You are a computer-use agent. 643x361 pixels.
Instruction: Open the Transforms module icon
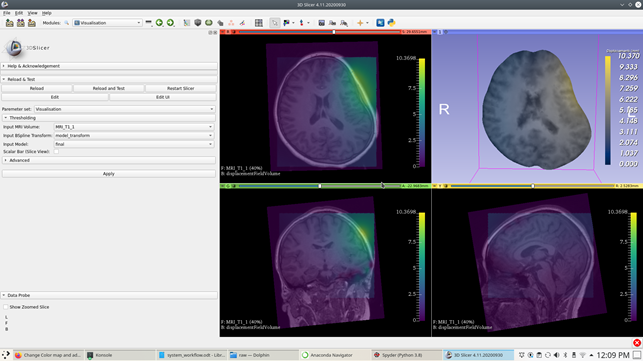click(220, 23)
